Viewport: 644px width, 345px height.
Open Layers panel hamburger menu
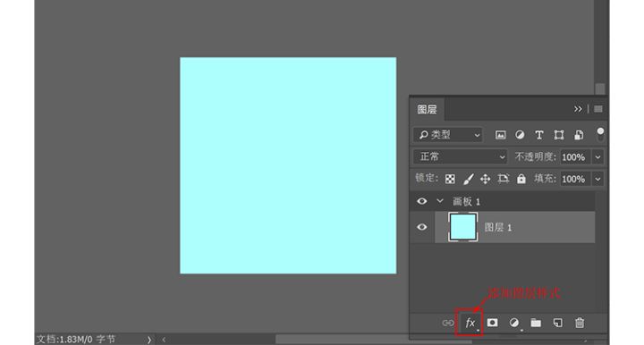(x=598, y=109)
